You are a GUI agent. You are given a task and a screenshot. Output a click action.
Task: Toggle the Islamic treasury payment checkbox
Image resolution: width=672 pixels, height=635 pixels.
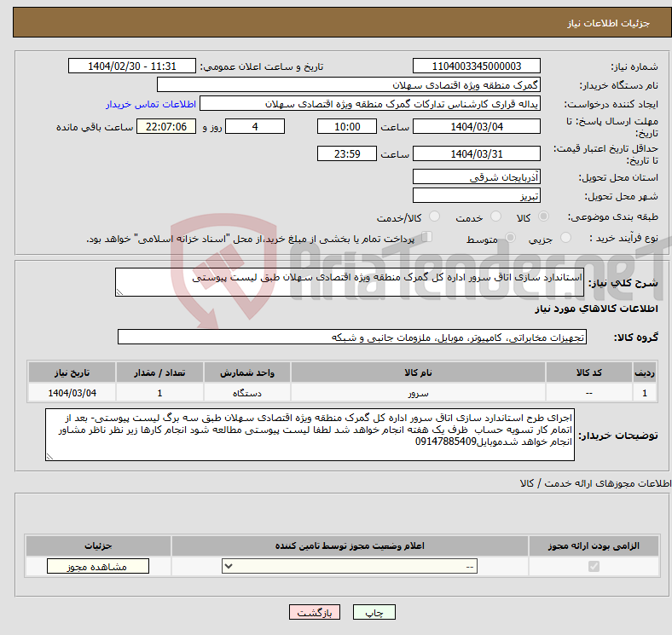(427, 237)
